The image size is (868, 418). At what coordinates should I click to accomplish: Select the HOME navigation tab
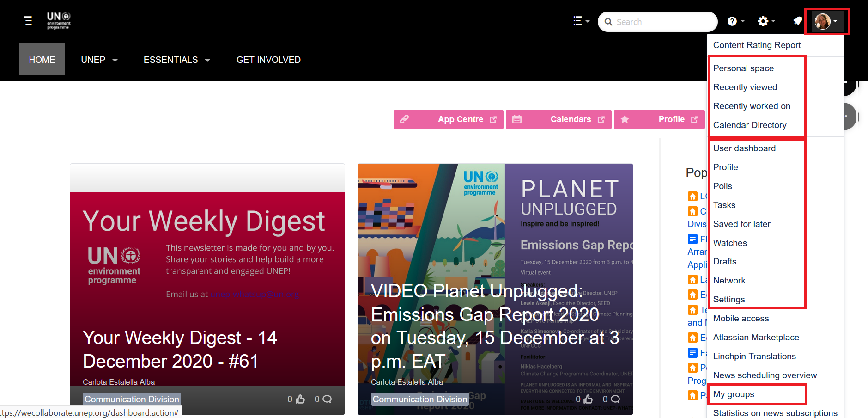click(42, 59)
